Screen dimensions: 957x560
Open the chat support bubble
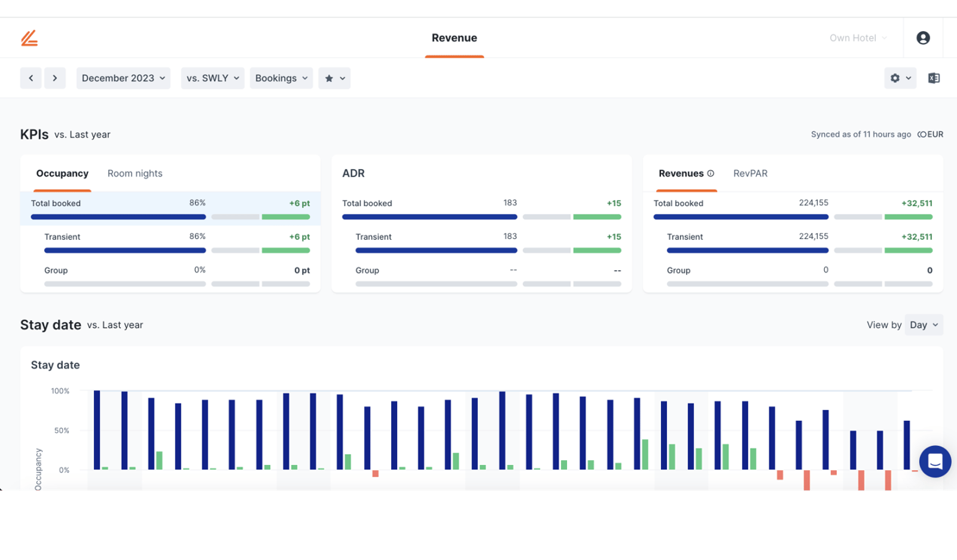coord(935,461)
